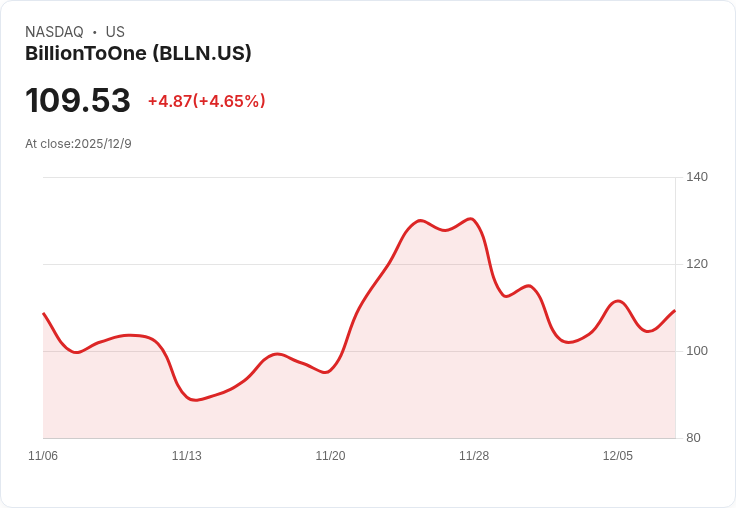
Task: Click the chart line's lowest dip near 11/13
Action: point(196,400)
